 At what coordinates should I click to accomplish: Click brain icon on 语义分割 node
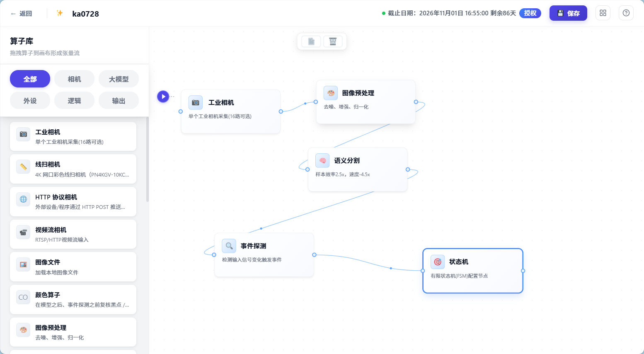tap(322, 160)
